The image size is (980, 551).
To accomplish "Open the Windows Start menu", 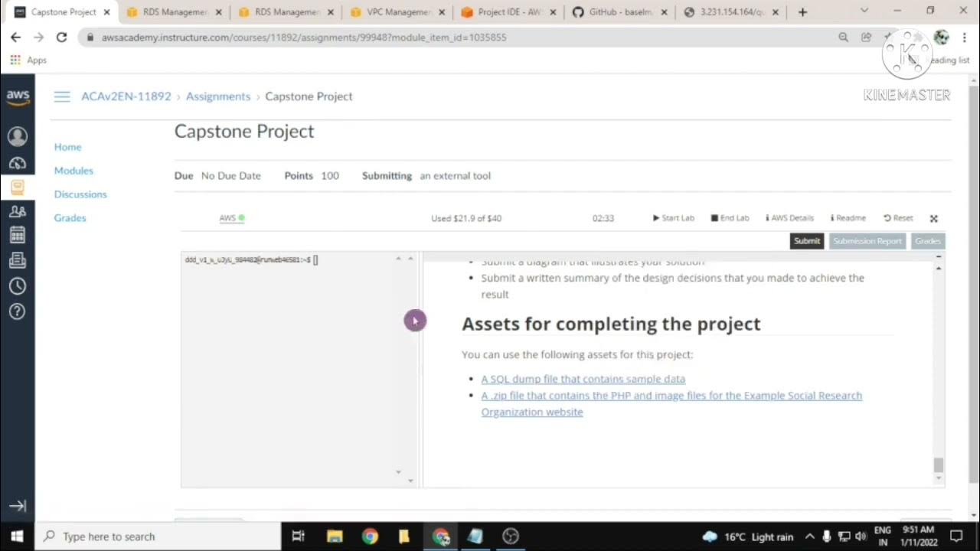I will click(x=17, y=536).
